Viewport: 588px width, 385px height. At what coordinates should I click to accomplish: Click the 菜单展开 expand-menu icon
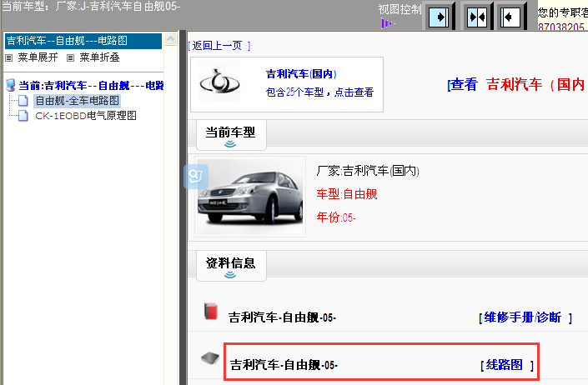click(9, 57)
